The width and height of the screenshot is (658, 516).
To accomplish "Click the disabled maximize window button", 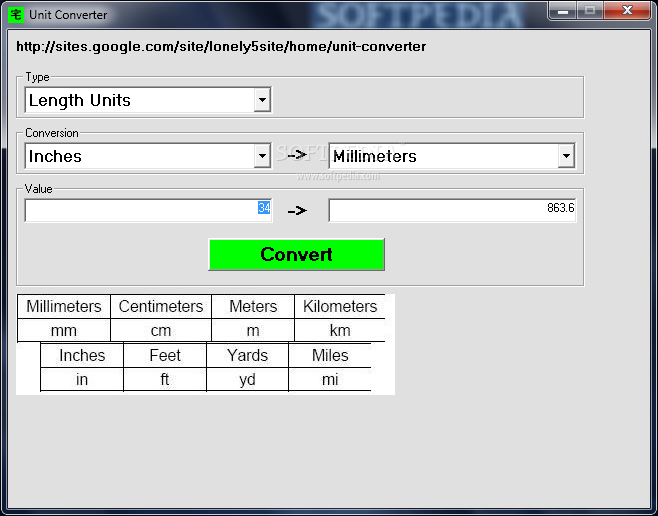I will 590,10.
